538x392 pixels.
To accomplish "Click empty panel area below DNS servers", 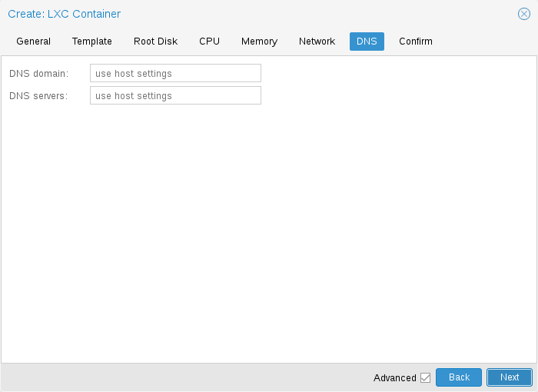I will click(x=269, y=231).
